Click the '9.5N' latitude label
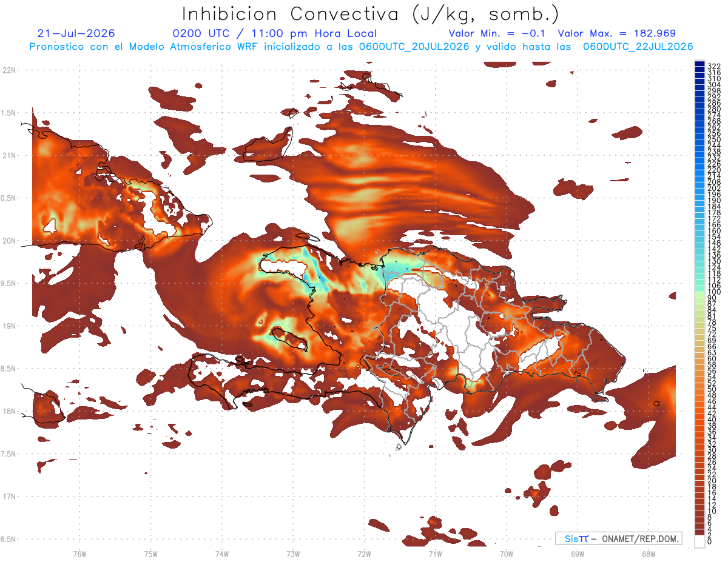Image resolution: width=728 pixels, height=562 pixels. pyautogui.click(x=8, y=283)
